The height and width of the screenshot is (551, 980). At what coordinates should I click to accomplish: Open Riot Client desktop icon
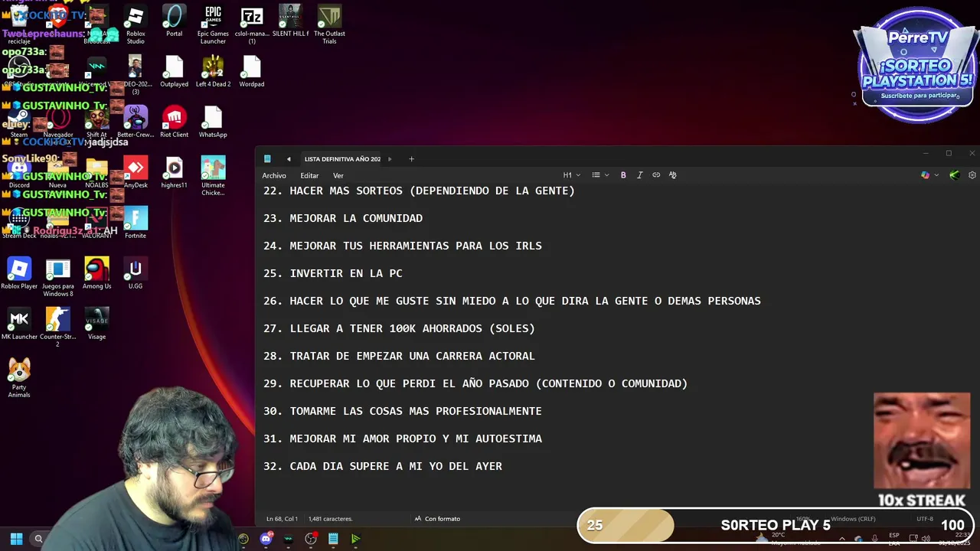(175, 122)
